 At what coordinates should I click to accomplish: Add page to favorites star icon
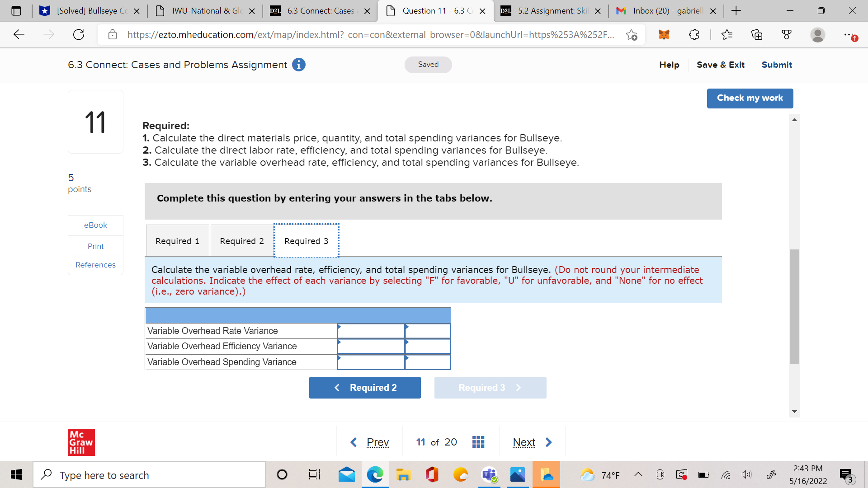(x=632, y=35)
